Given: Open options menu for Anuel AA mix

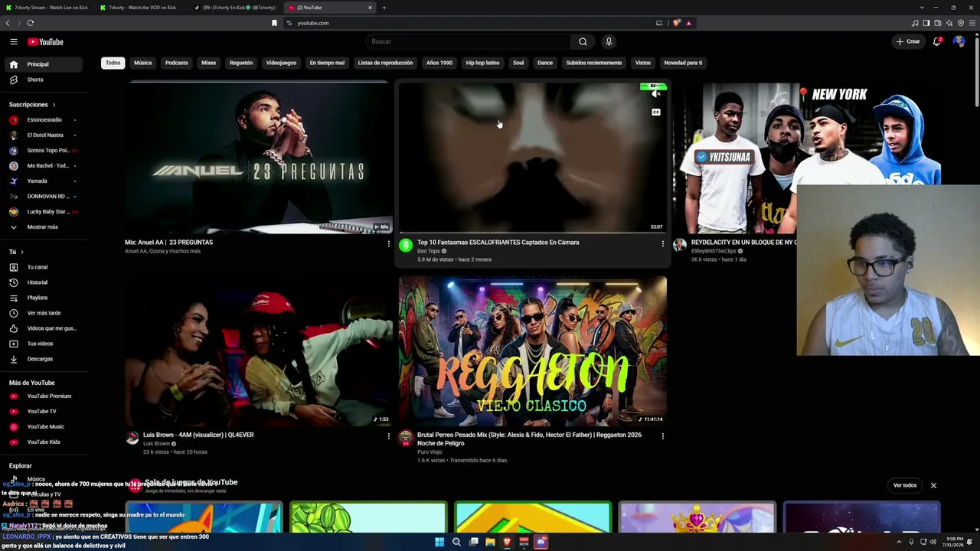Looking at the screenshot, I should pos(389,244).
